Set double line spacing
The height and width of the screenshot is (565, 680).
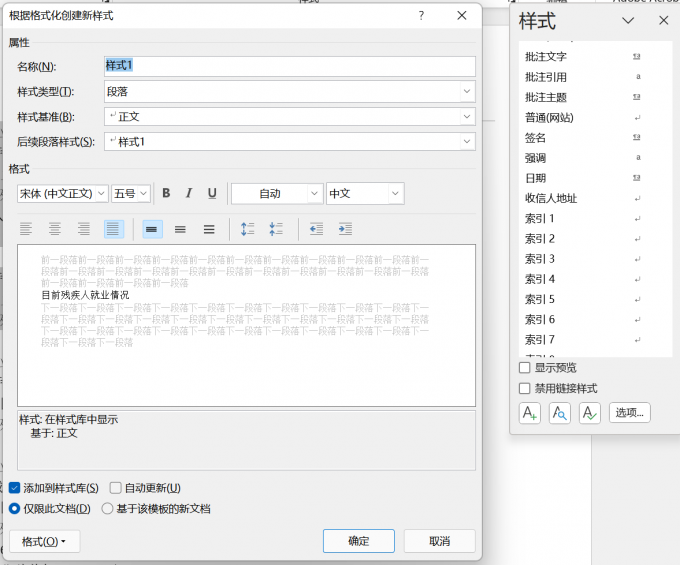tap(209, 229)
